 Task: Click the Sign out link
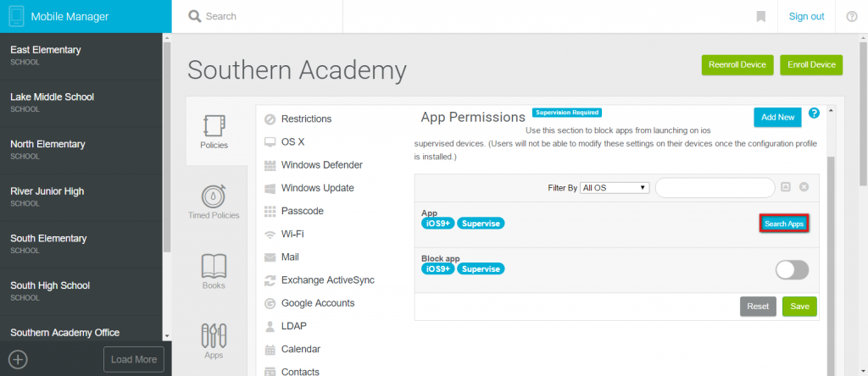point(807,17)
